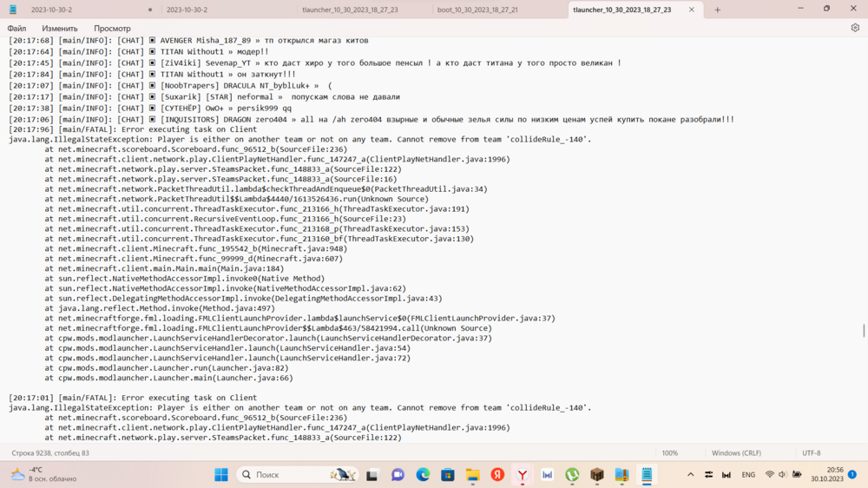Click the RecursiveEventLoop.func_213166_h stack line

[x=226, y=219]
